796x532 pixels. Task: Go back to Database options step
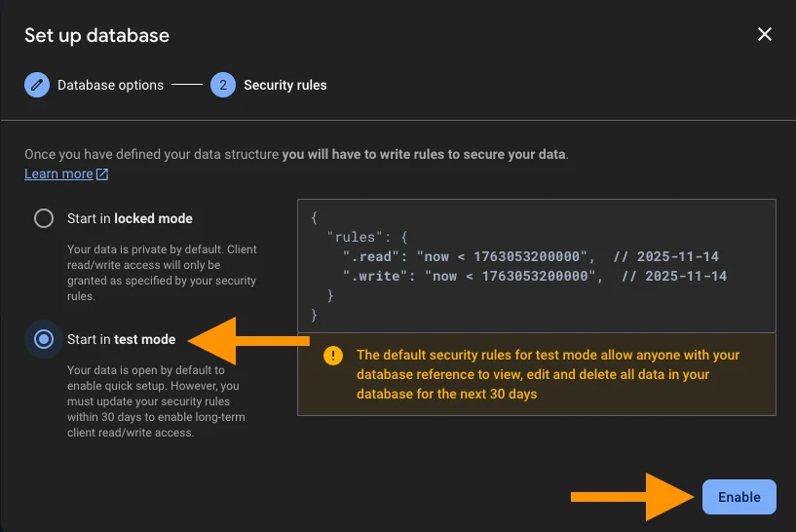coord(110,85)
